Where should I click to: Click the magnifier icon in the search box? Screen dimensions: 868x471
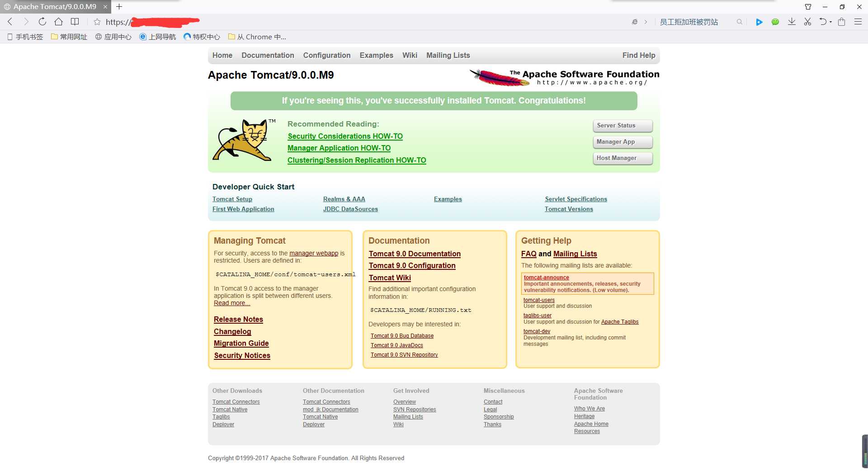click(740, 22)
